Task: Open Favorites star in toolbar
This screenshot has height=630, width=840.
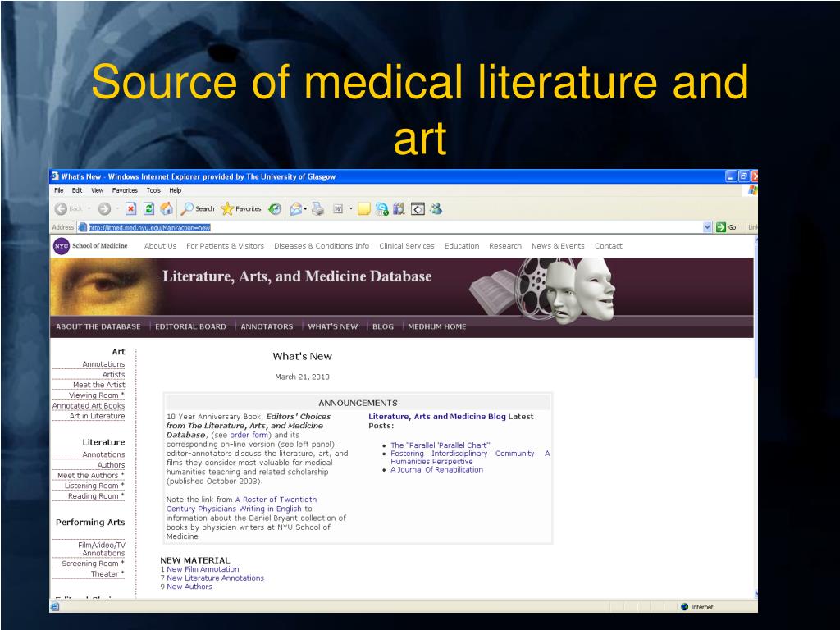Action: (241, 209)
